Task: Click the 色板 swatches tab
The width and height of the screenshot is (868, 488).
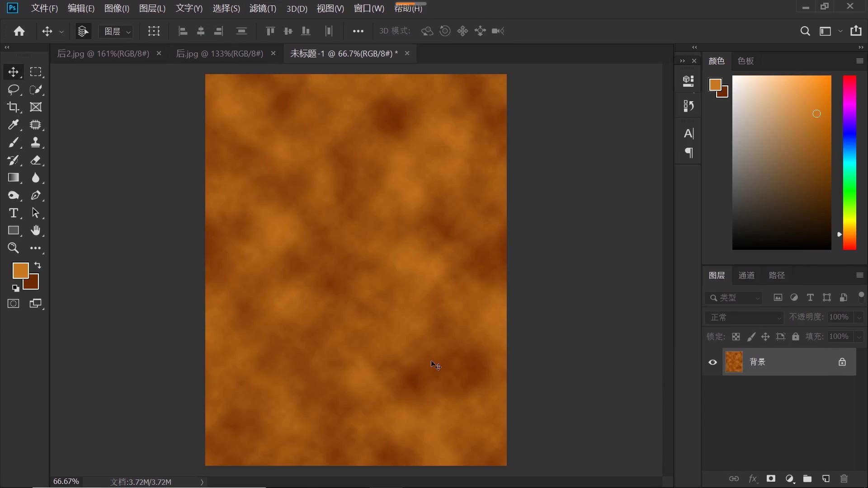Action: (x=745, y=61)
